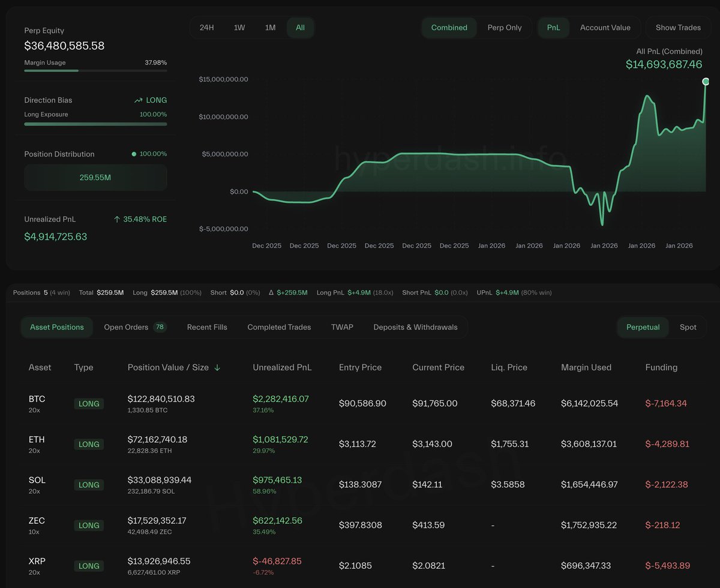Click the ETH asset row name

click(x=37, y=440)
